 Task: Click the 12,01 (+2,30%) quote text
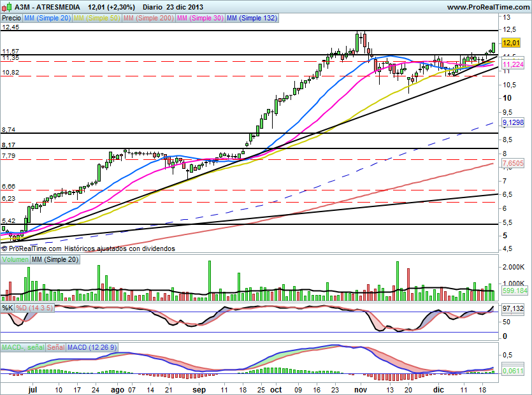tap(111, 7)
